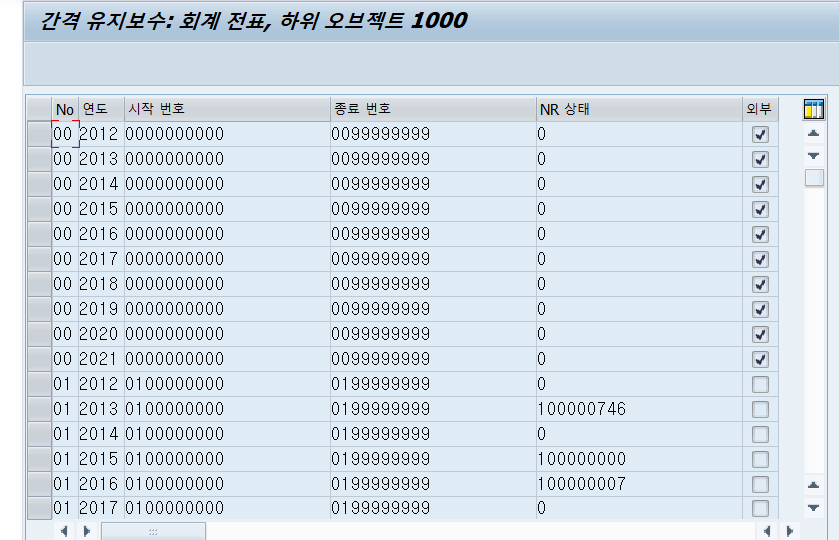Screen dimensions: 839x540
Task: Select row 00 2021 via row selector
Action: point(40,359)
